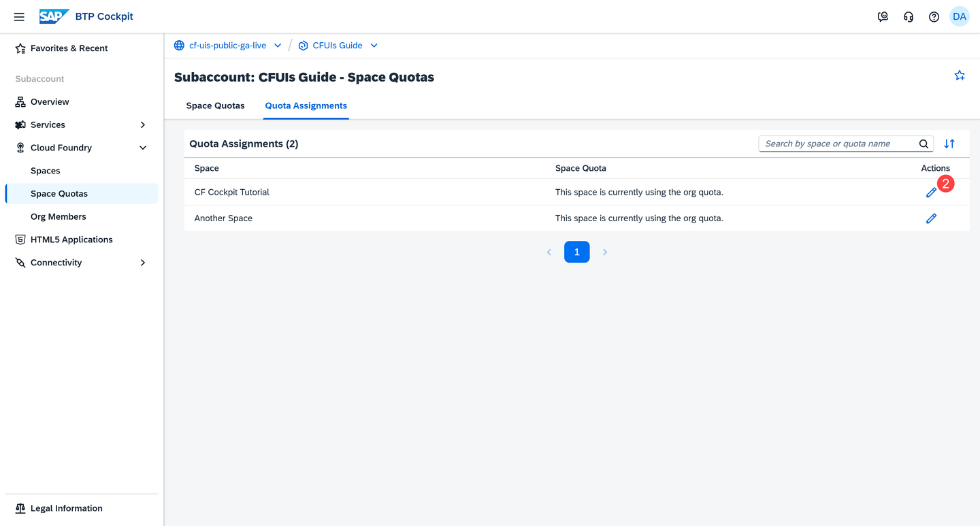The image size is (980, 526).
Task: Click the Space column header
Action: click(x=207, y=168)
